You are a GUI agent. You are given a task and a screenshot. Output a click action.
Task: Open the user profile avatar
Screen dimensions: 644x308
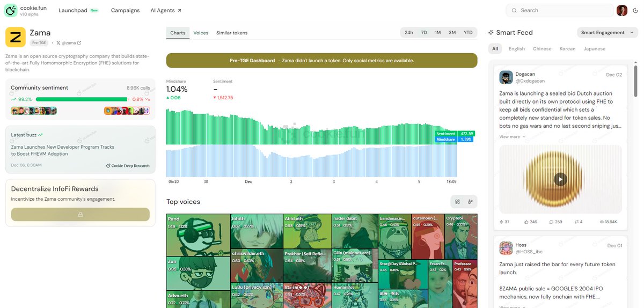click(622, 10)
